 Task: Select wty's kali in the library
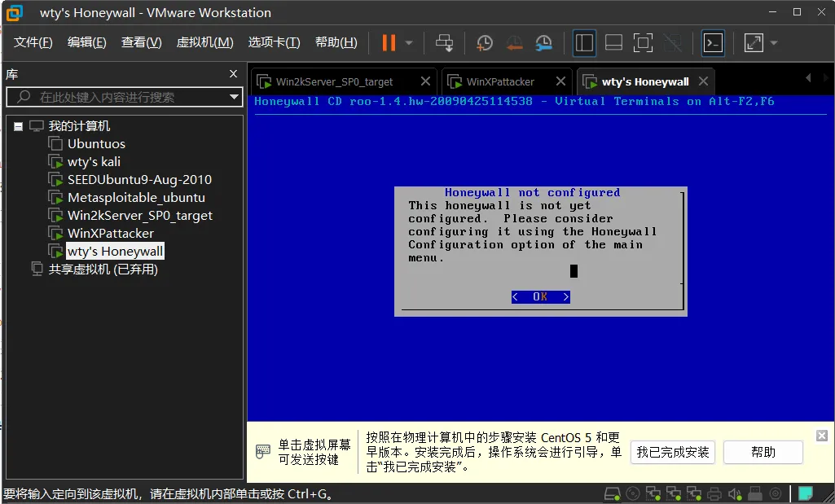pyautogui.click(x=94, y=162)
